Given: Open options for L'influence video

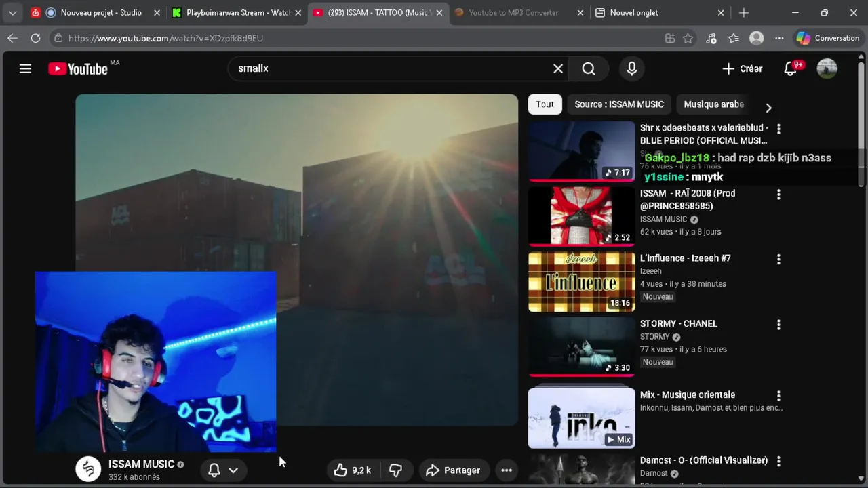Looking at the screenshot, I should [x=778, y=259].
